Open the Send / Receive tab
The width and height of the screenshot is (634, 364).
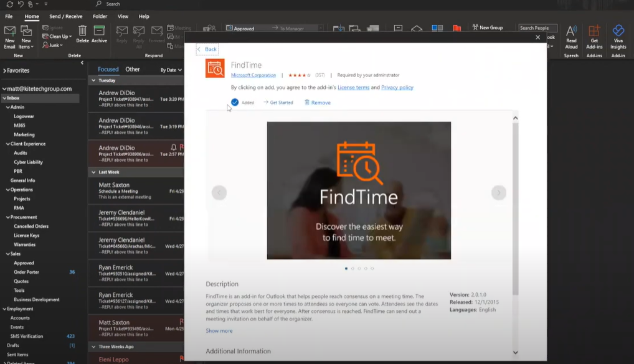66,17
